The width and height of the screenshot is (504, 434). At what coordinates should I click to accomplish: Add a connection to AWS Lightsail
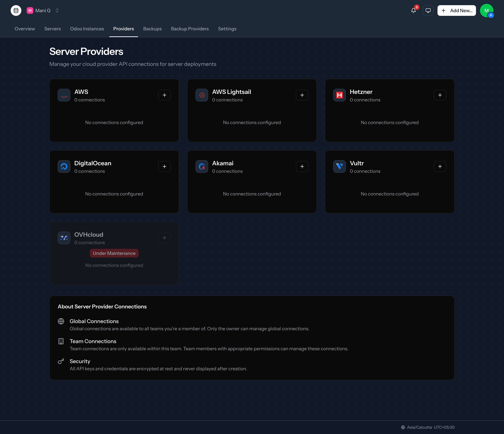[x=302, y=95]
